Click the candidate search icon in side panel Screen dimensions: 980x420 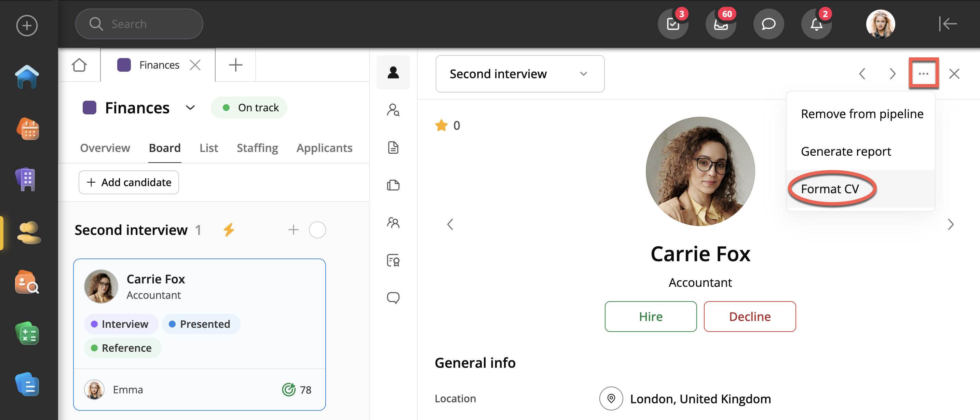tap(393, 110)
